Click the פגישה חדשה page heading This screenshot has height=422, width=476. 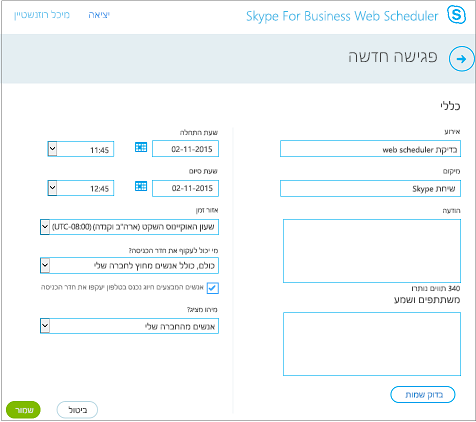(393, 57)
